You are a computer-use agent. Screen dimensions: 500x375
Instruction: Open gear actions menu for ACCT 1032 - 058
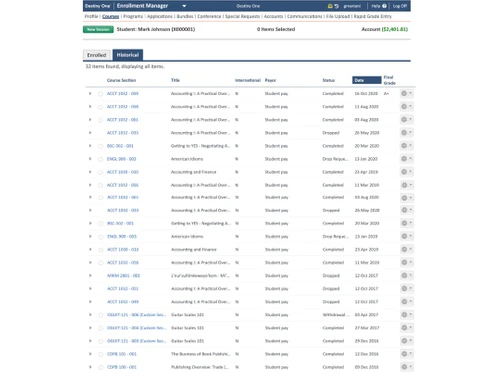pyautogui.click(x=406, y=107)
